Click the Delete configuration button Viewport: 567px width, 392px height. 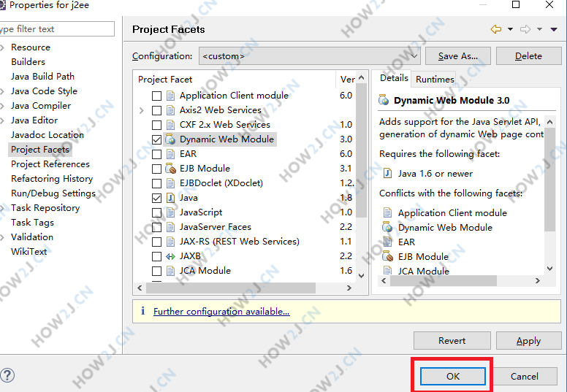tap(528, 56)
